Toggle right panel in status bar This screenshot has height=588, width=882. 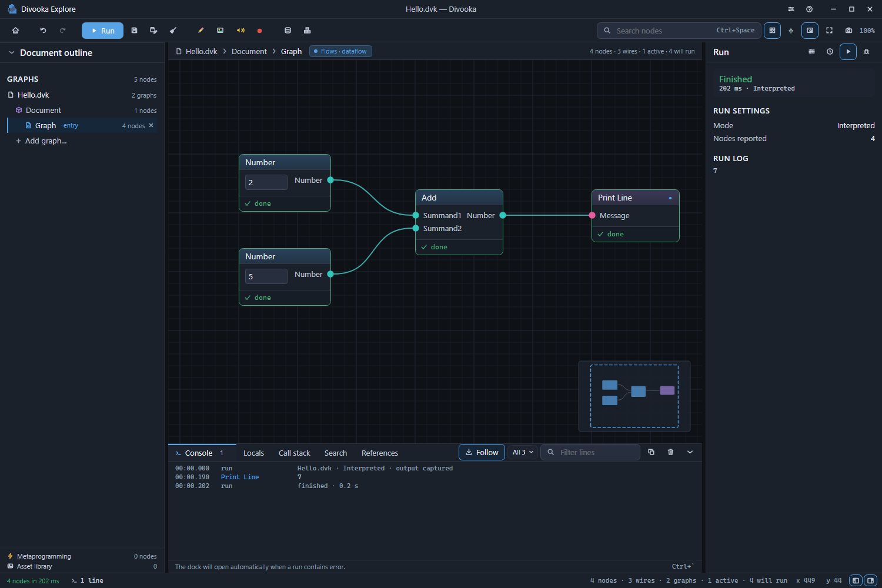(x=871, y=580)
